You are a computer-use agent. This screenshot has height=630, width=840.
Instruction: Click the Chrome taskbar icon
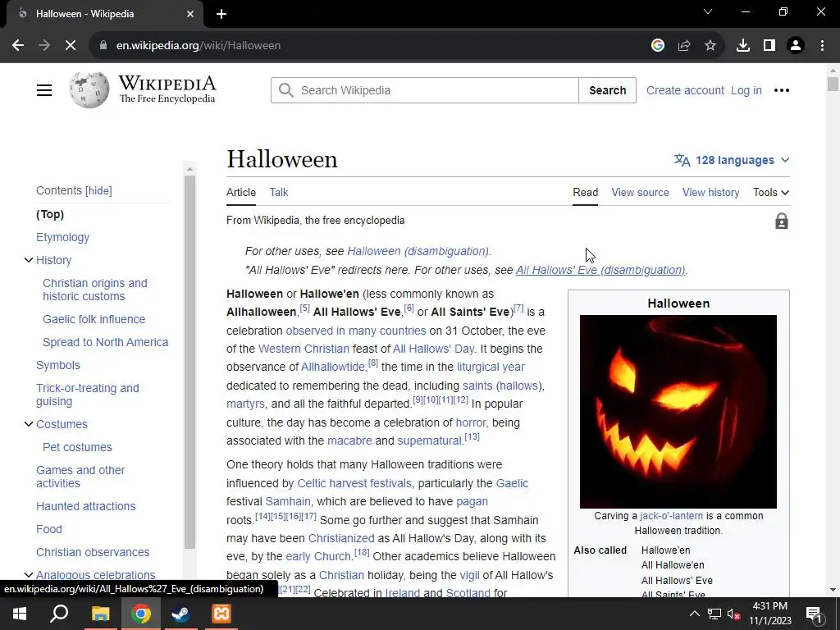tap(141, 614)
